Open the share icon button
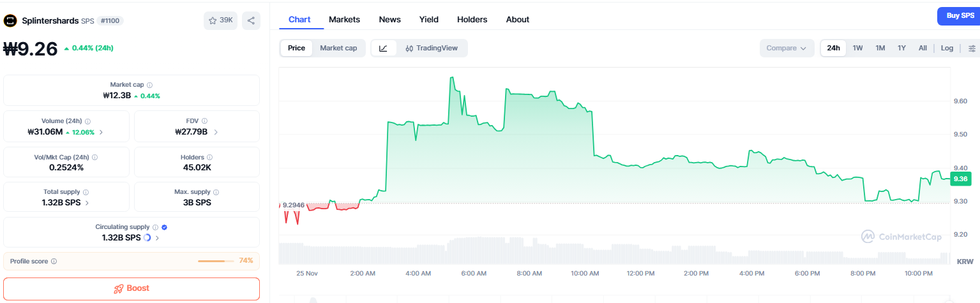This screenshot has width=980, height=303. (252, 20)
